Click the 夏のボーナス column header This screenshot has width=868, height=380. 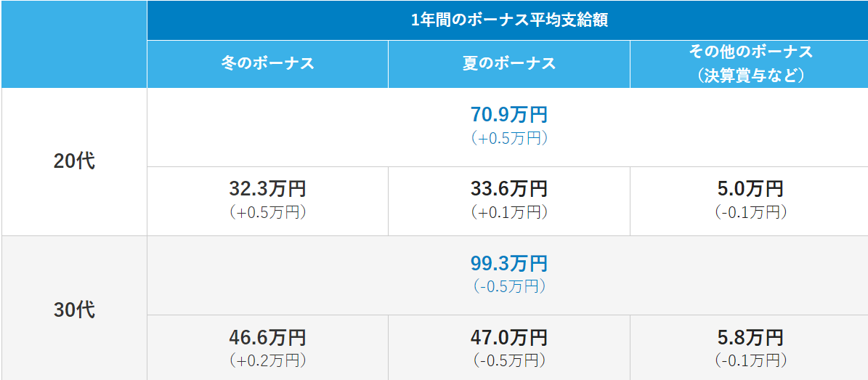[x=508, y=63]
